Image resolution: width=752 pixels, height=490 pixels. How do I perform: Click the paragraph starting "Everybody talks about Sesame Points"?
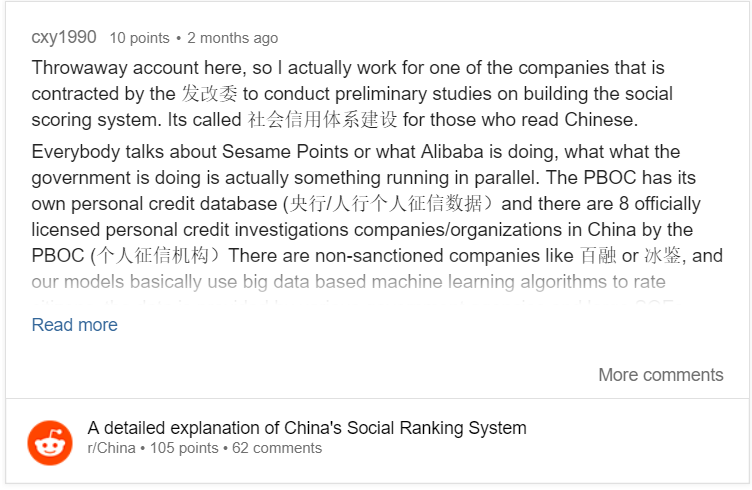pos(377,204)
